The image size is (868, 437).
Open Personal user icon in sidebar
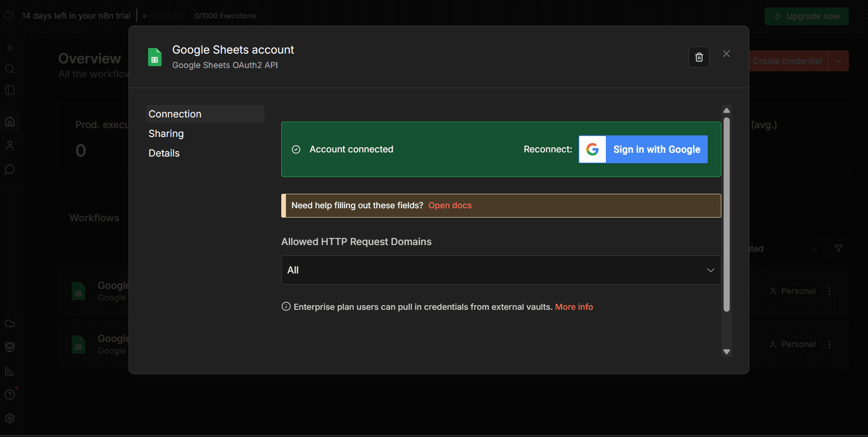click(10, 145)
